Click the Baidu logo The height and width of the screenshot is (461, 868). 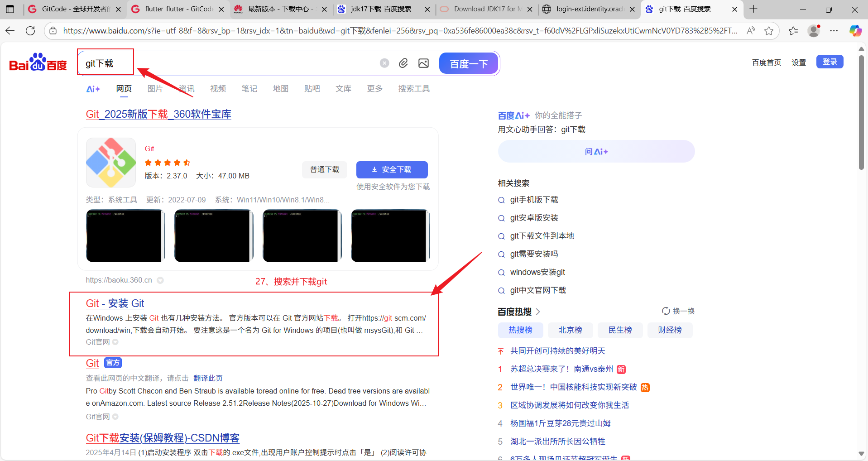[38, 62]
